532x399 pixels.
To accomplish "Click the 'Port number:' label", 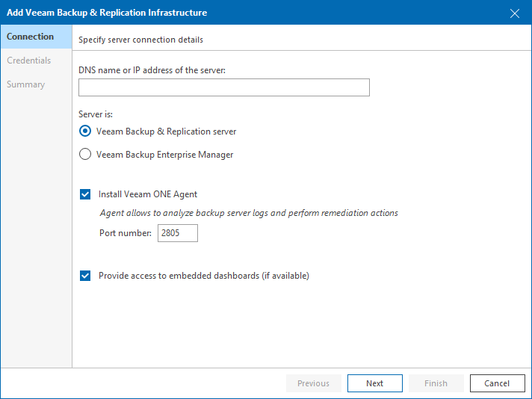I will [x=126, y=233].
